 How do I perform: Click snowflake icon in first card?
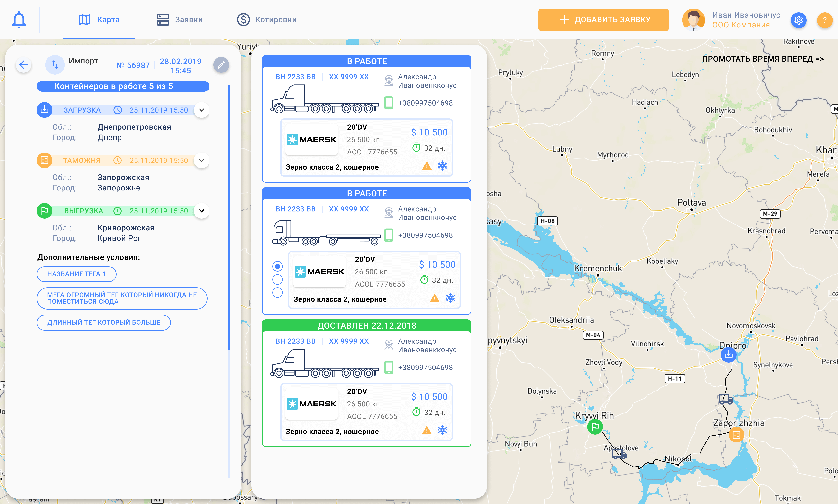coord(442,166)
